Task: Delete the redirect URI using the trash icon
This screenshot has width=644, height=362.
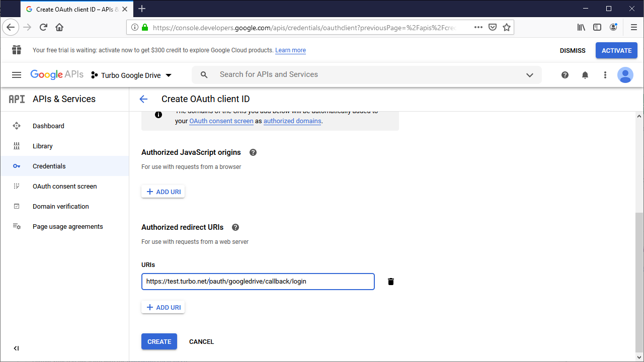Action: (x=391, y=282)
